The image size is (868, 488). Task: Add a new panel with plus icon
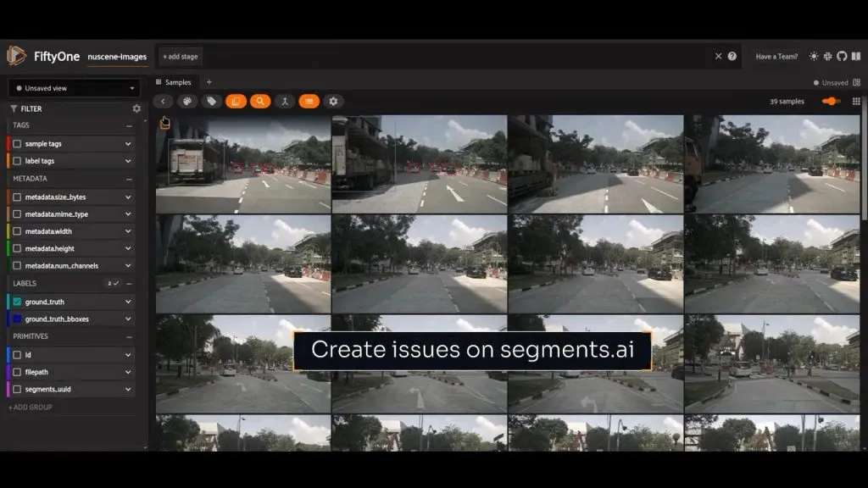click(x=209, y=82)
